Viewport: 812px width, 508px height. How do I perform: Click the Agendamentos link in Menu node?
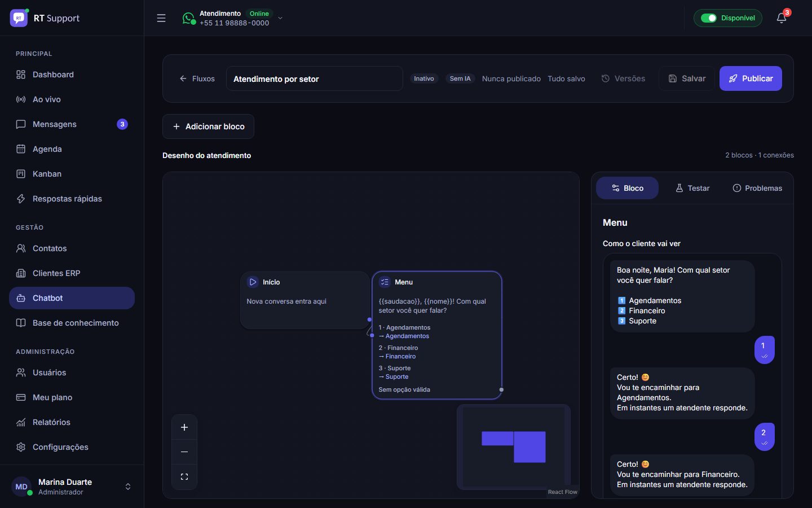point(404,336)
